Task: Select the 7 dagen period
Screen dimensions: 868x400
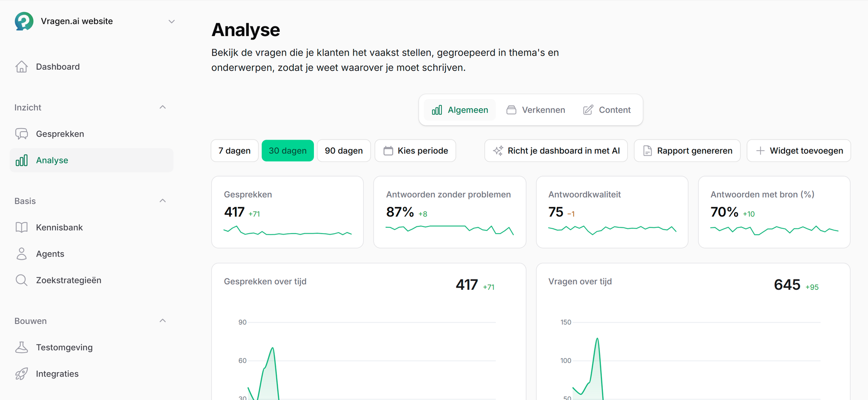Action: pyautogui.click(x=234, y=151)
